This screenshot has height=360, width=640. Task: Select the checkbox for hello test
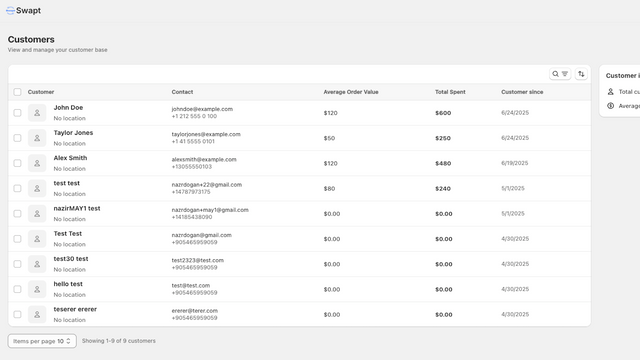[x=17, y=289]
